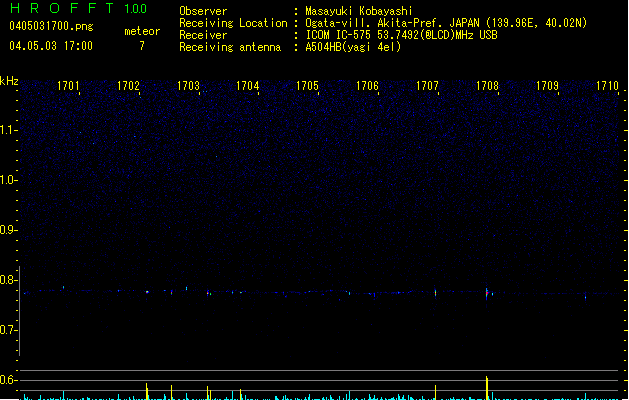The image size is (629, 400).
Task: Click the 1707 time marker
Action: click(427, 86)
